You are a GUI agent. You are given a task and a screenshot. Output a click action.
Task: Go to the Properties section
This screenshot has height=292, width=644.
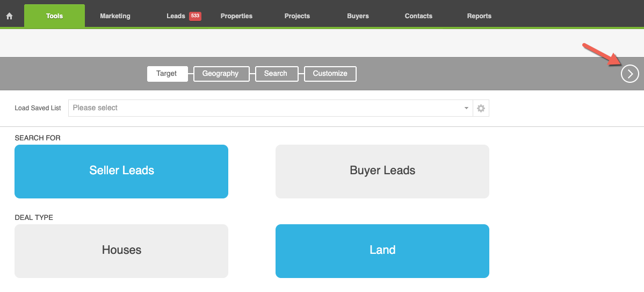pos(236,16)
